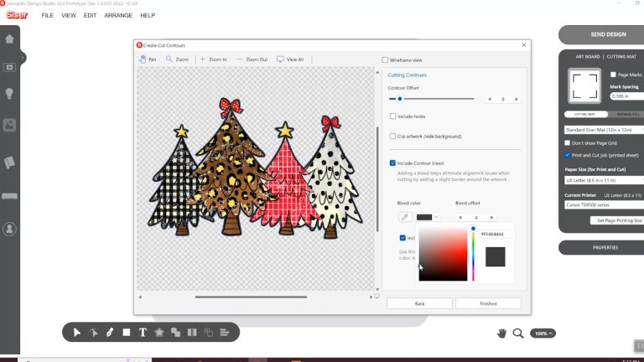644x362 pixels.
Task: Click the hue slider in color picker
Action: (473, 255)
